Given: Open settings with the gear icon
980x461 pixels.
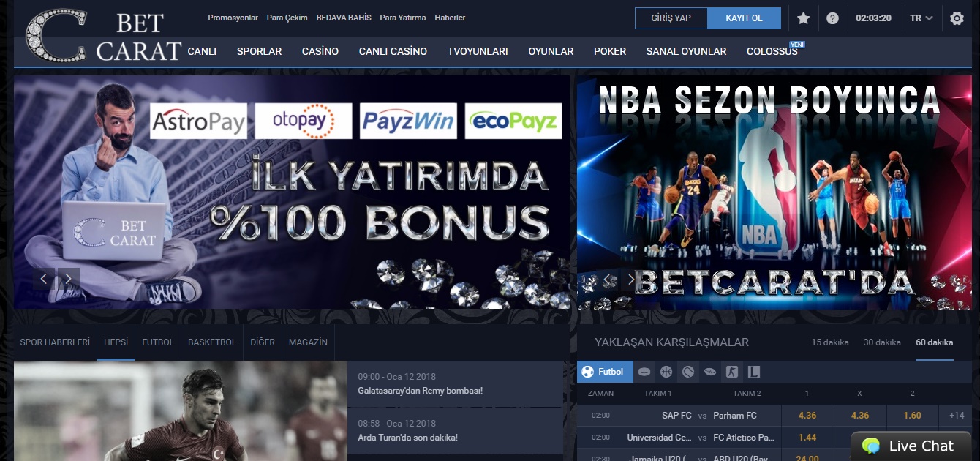Looking at the screenshot, I should click(957, 18).
